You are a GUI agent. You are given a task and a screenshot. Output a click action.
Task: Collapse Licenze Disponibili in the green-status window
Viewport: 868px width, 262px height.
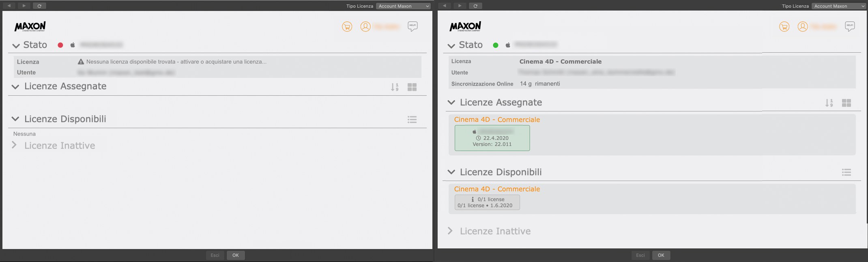tap(451, 172)
